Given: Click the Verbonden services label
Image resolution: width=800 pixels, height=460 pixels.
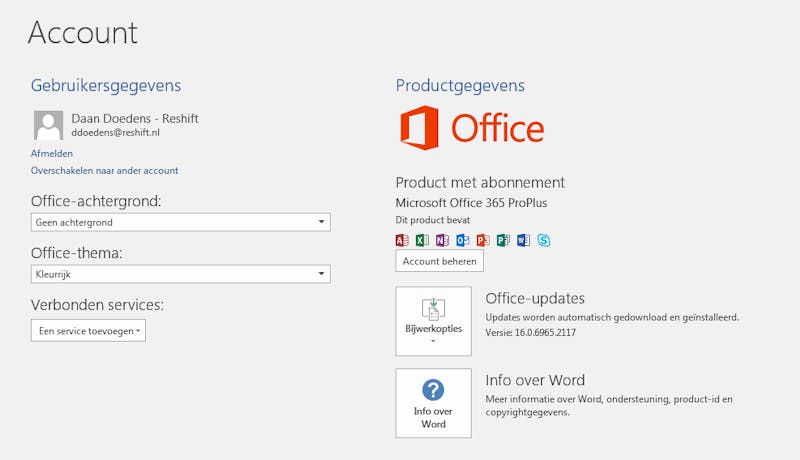Looking at the screenshot, I should click(x=97, y=304).
